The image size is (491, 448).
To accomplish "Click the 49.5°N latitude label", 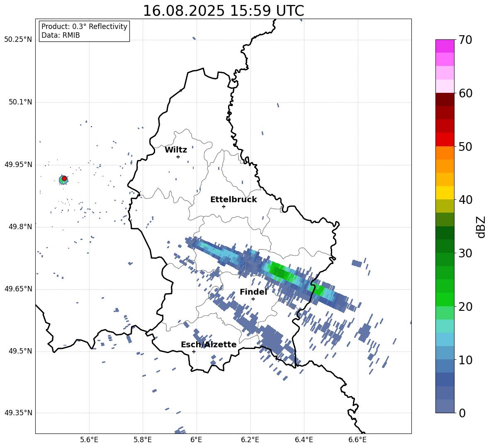I will click(20, 351).
